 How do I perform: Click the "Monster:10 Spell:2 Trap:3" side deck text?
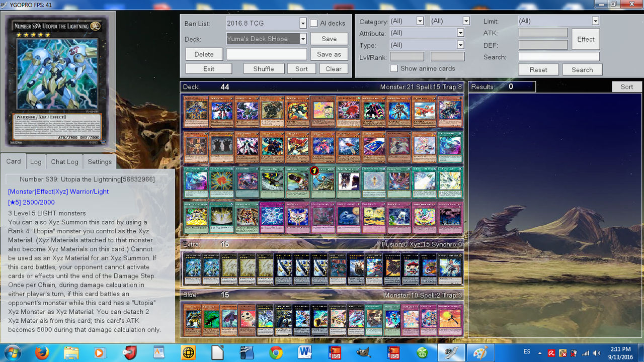tap(423, 295)
